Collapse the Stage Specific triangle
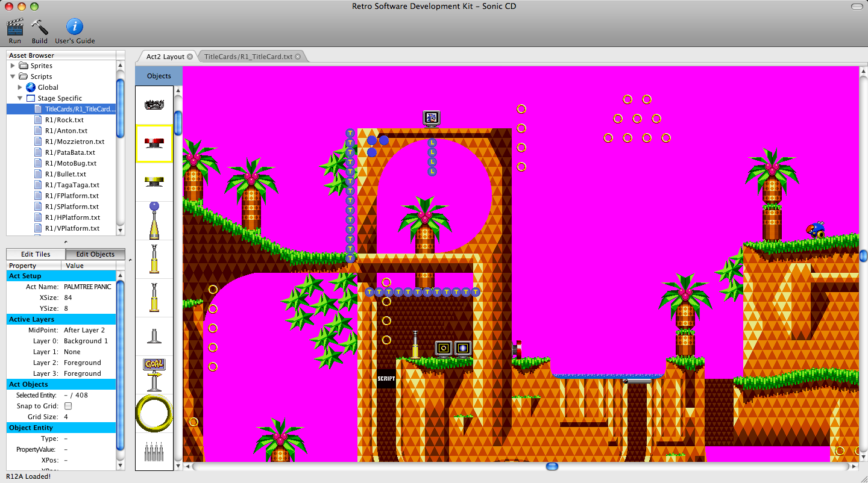Screen dimensions: 868x483 coord(20,98)
